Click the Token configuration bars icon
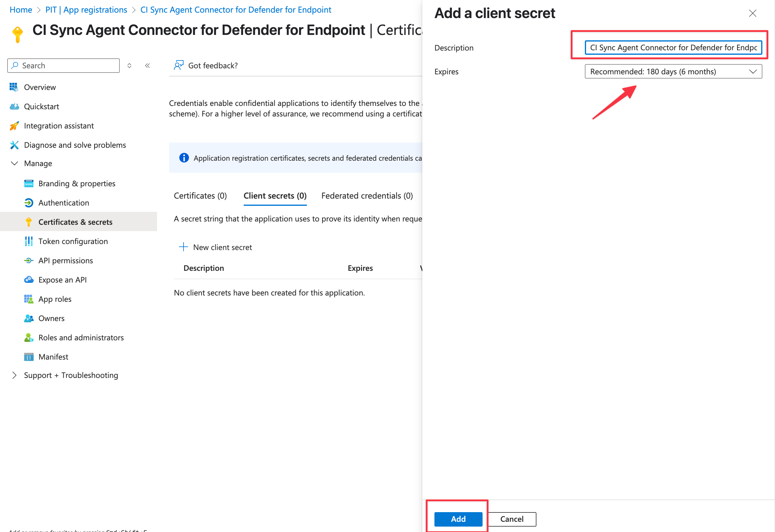This screenshot has width=775, height=532. coord(29,241)
